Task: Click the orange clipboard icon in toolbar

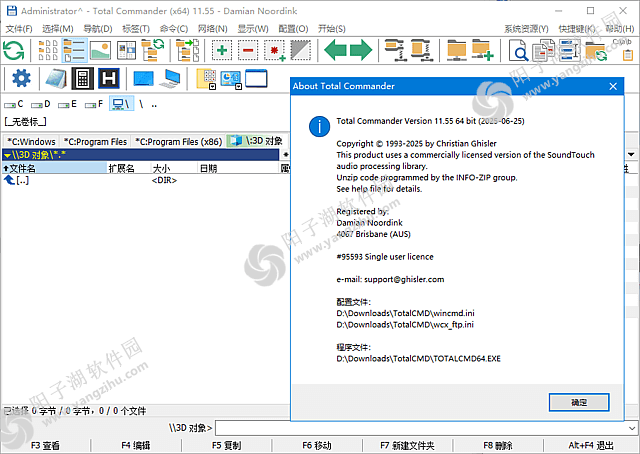Action: pyautogui.click(x=628, y=55)
